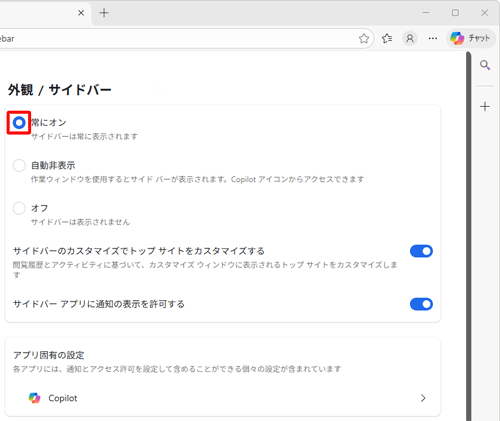
Task: Select the オフ radio button
Action: [x=19, y=208]
